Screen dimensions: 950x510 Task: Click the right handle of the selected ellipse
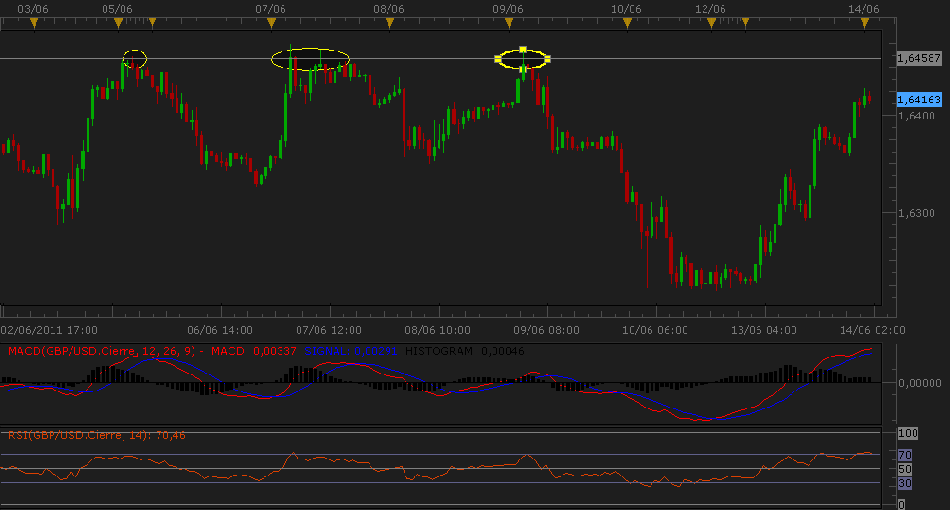coord(548,59)
